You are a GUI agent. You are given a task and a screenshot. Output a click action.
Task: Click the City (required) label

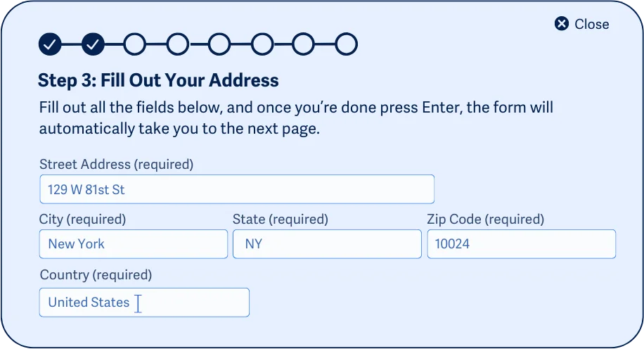point(82,219)
